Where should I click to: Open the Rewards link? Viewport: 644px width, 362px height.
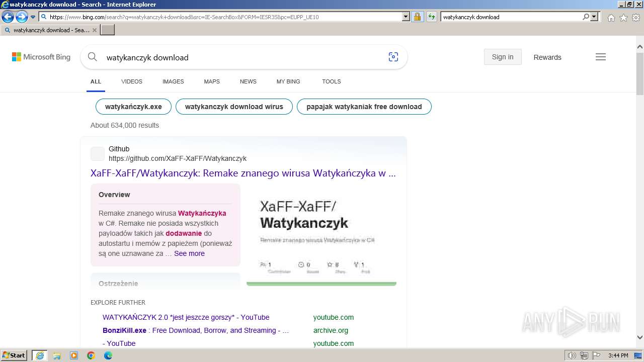pos(547,57)
